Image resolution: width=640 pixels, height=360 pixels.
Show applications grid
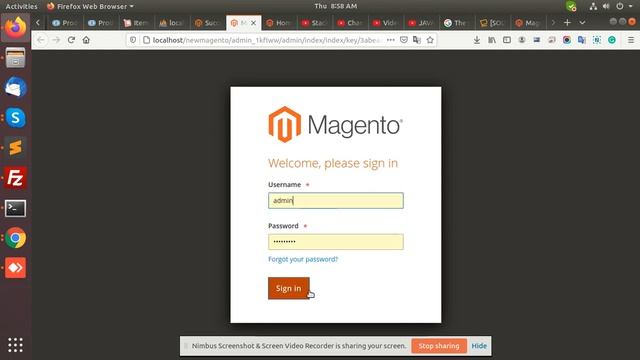[16, 345]
